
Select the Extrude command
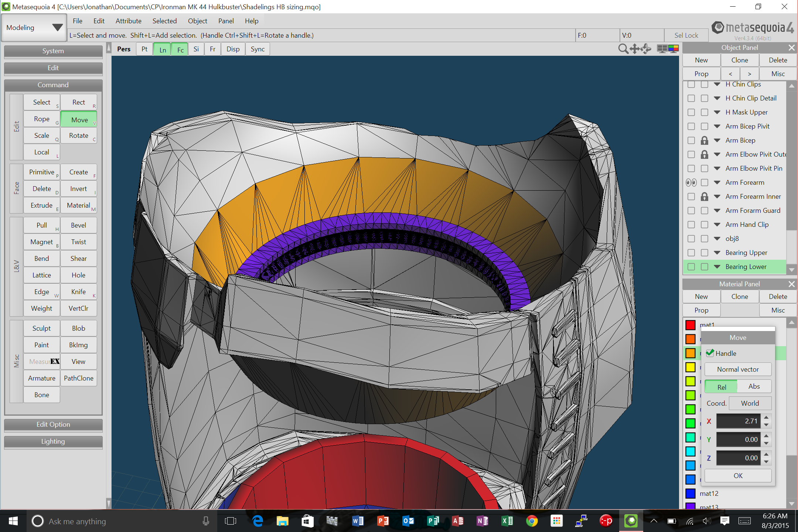click(42, 205)
